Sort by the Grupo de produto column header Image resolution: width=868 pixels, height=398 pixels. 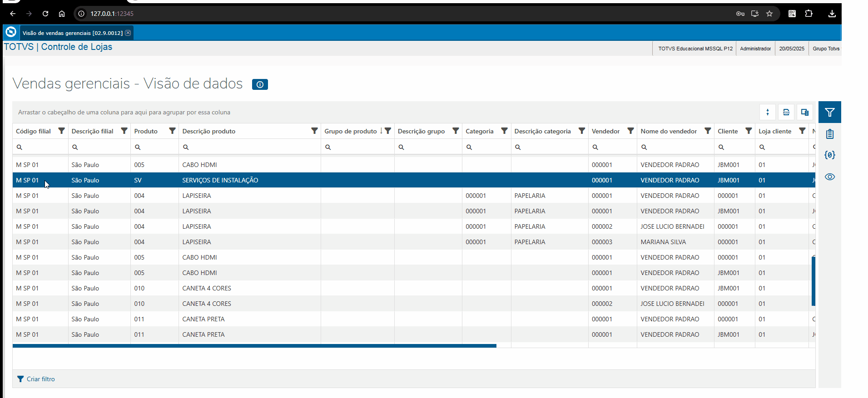[350, 131]
